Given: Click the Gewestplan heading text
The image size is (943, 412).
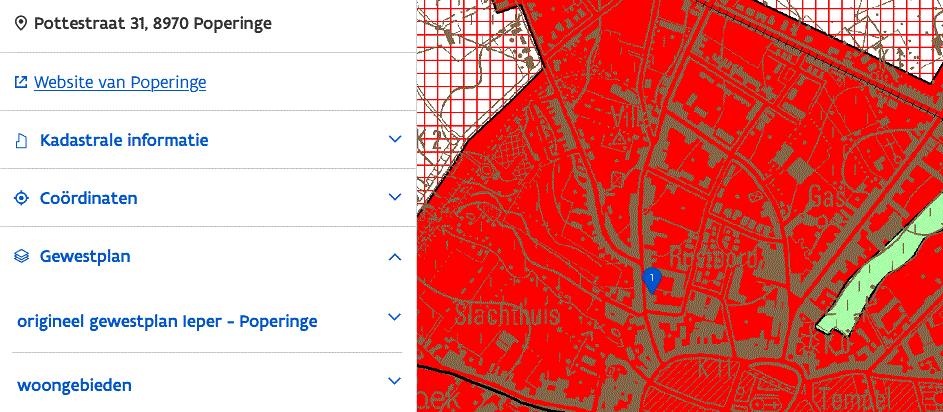Looking at the screenshot, I should (x=85, y=257).
